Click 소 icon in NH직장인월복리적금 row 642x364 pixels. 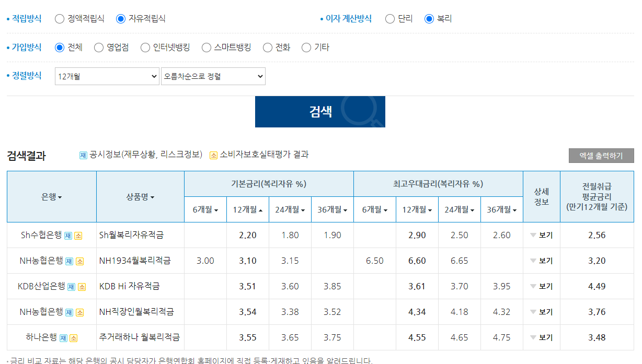79,312
